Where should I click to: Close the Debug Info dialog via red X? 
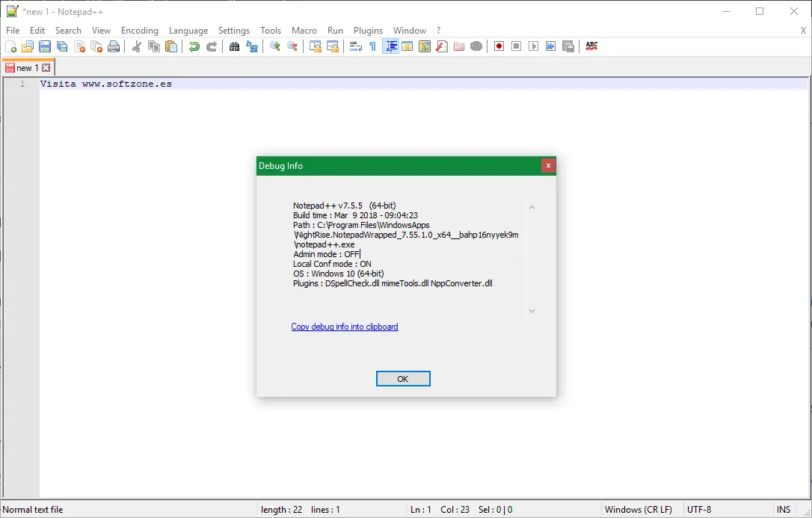pos(548,166)
